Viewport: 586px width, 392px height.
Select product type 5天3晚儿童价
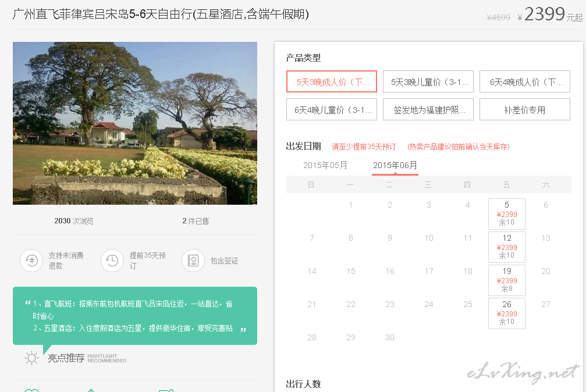[428, 81]
